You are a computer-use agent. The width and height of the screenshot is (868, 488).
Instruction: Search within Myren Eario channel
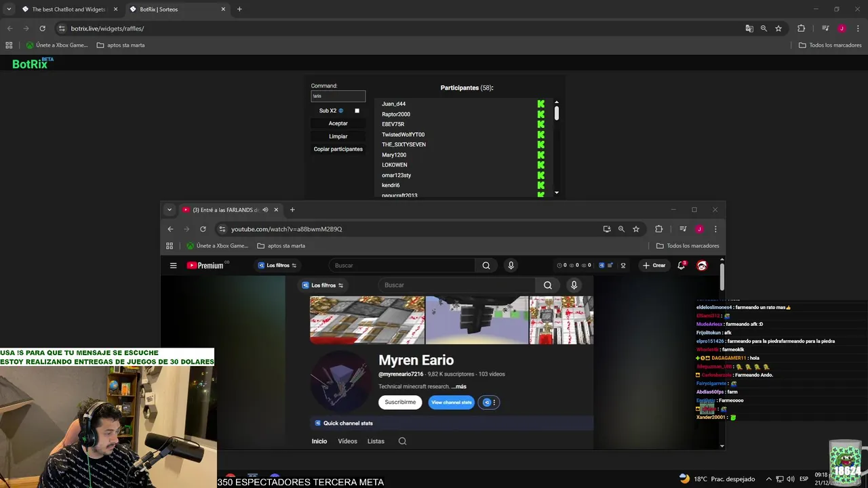click(x=402, y=441)
